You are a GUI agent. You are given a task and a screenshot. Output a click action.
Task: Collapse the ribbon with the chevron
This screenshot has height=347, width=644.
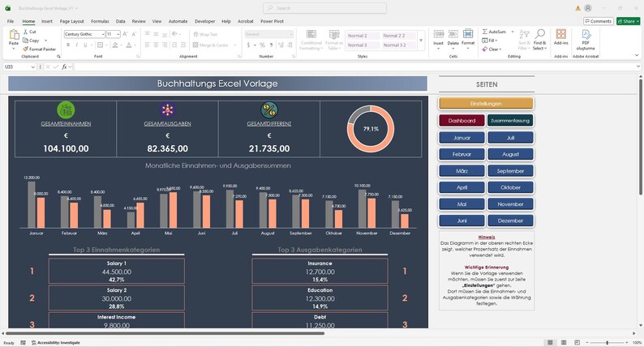(x=637, y=55)
